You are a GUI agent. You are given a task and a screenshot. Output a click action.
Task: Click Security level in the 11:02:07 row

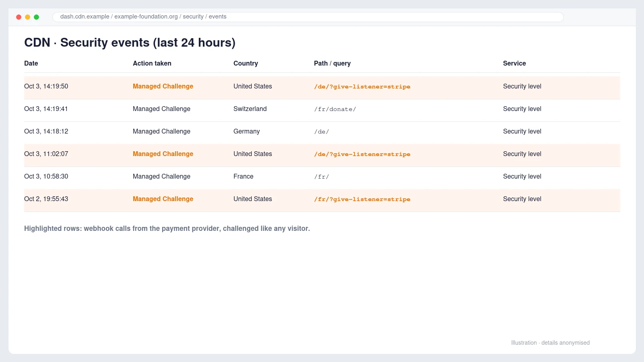(x=522, y=154)
